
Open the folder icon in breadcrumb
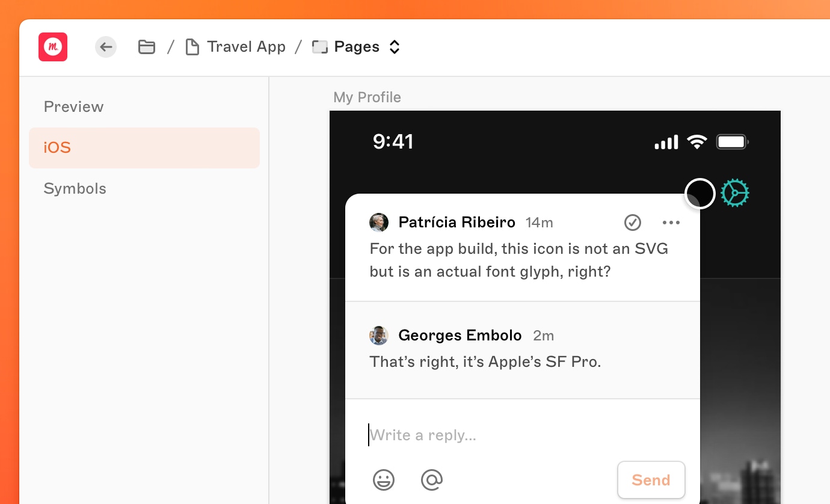147,47
